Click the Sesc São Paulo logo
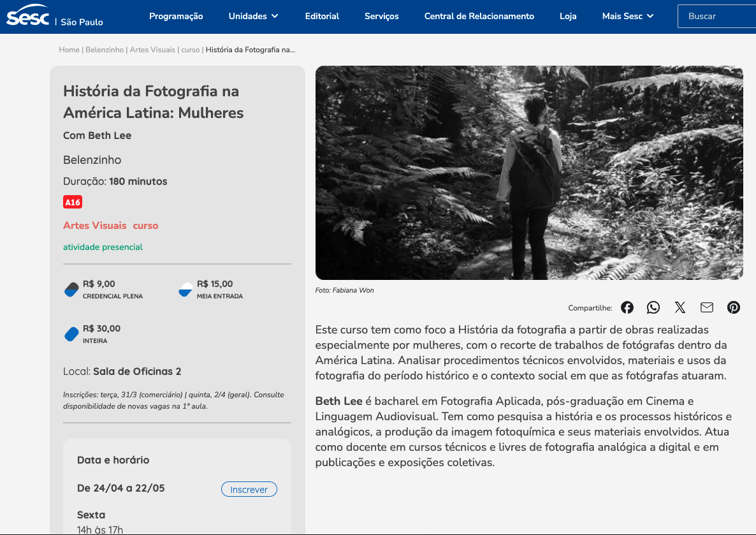The image size is (756, 535). [x=54, y=17]
